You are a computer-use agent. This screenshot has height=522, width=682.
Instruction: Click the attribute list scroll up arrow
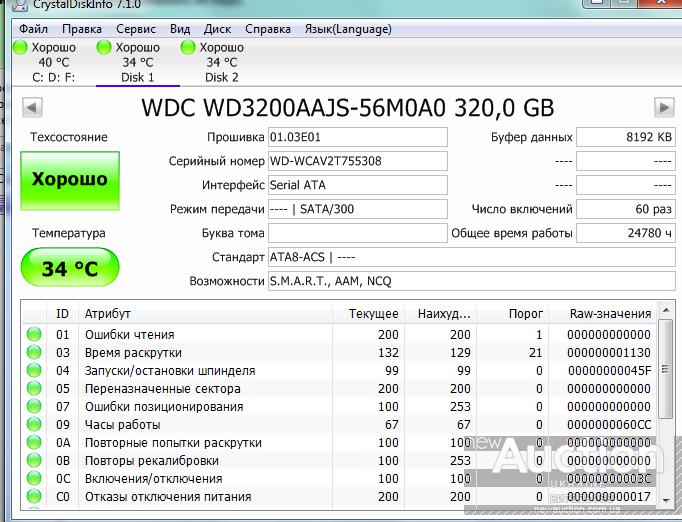point(665,310)
